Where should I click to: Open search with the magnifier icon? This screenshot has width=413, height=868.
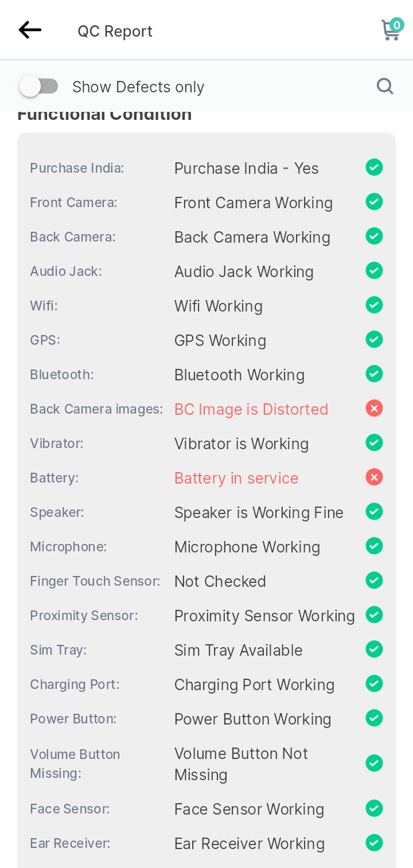point(385,87)
